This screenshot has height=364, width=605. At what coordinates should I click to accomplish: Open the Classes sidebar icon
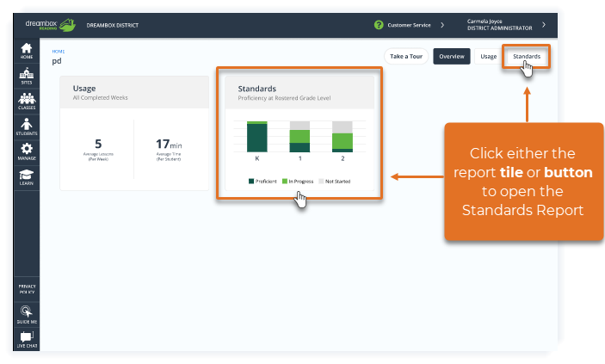[27, 102]
